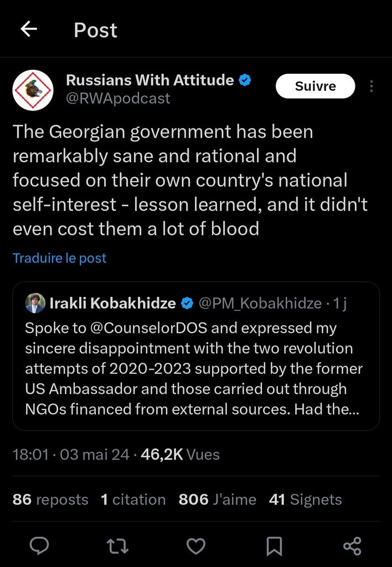The image size is (392, 567).
Task: Open Russians With Attitude profile picture
Action: [33, 90]
